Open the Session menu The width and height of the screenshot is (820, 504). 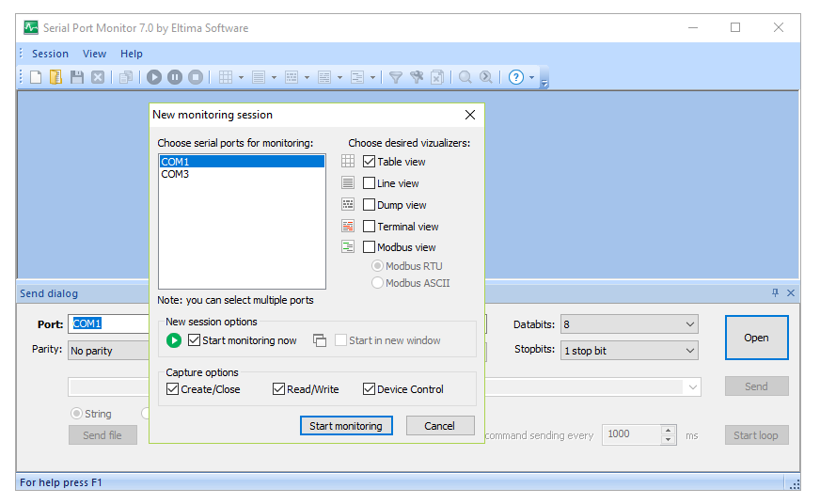click(x=50, y=54)
